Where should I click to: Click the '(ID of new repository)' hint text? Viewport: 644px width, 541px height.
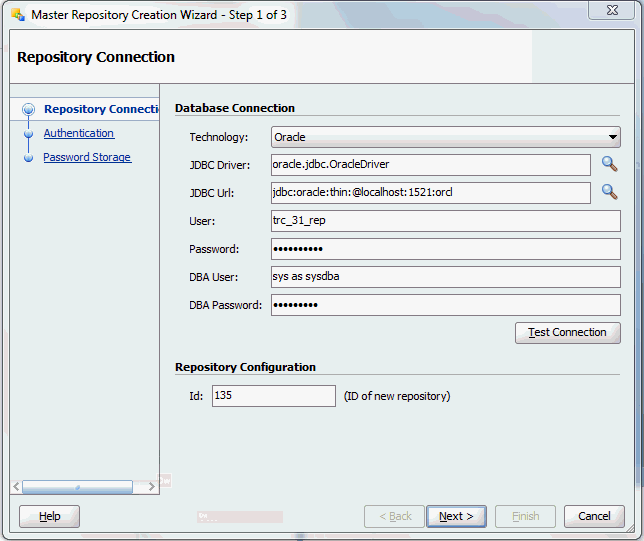pyautogui.click(x=397, y=396)
